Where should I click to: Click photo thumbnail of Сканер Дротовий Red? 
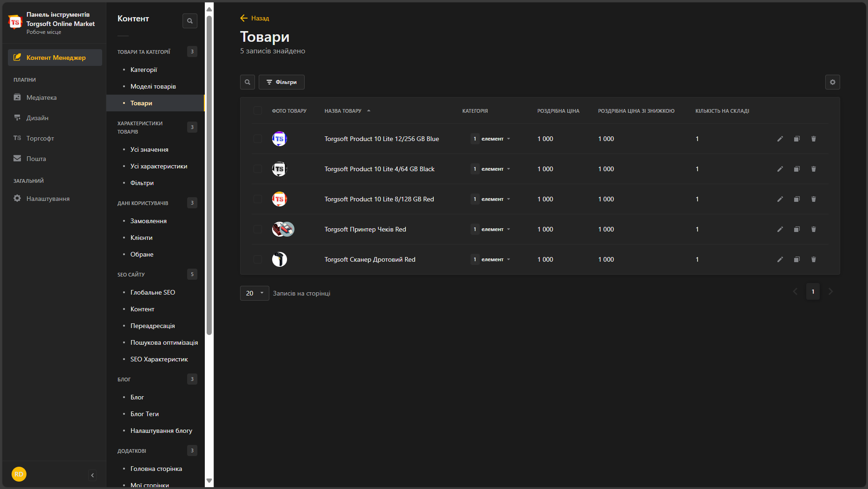point(280,259)
